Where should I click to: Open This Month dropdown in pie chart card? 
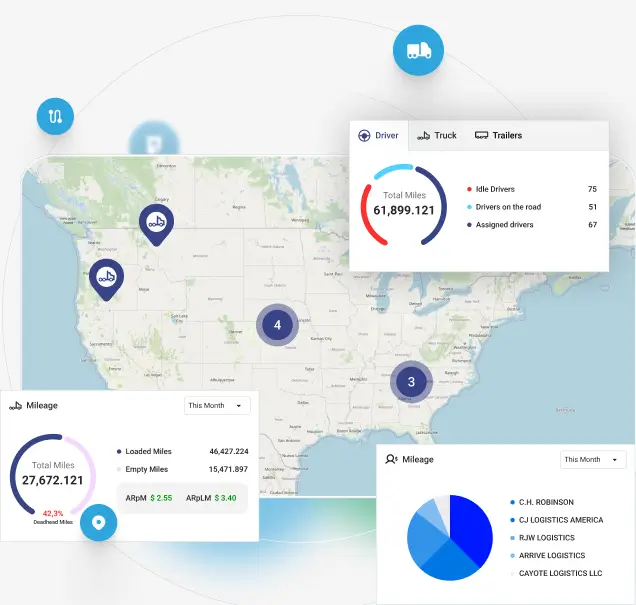click(592, 459)
